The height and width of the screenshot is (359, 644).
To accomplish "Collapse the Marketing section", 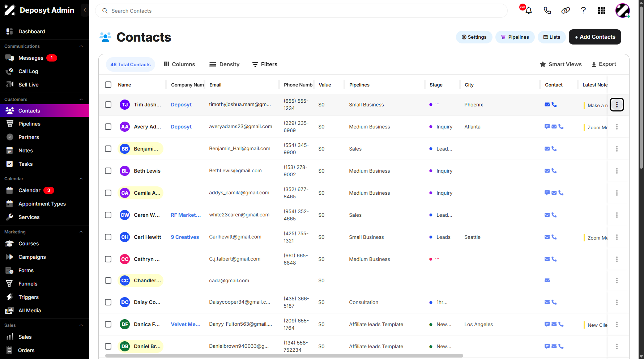I will click(x=81, y=232).
